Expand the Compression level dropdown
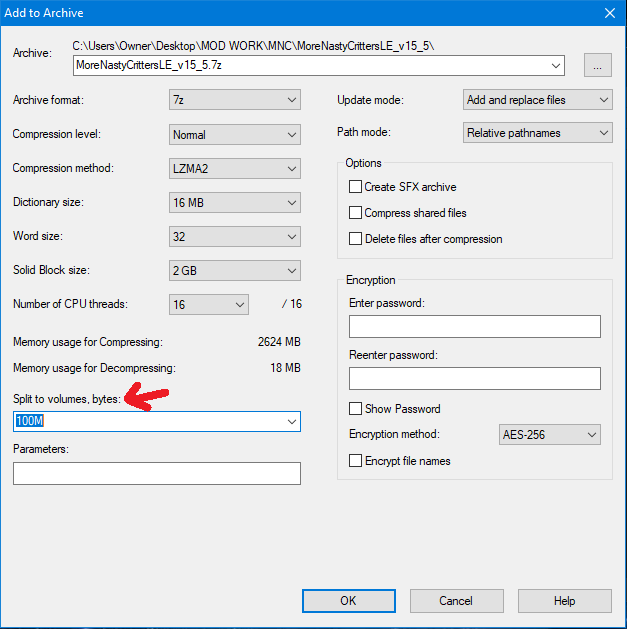 (235, 134)
